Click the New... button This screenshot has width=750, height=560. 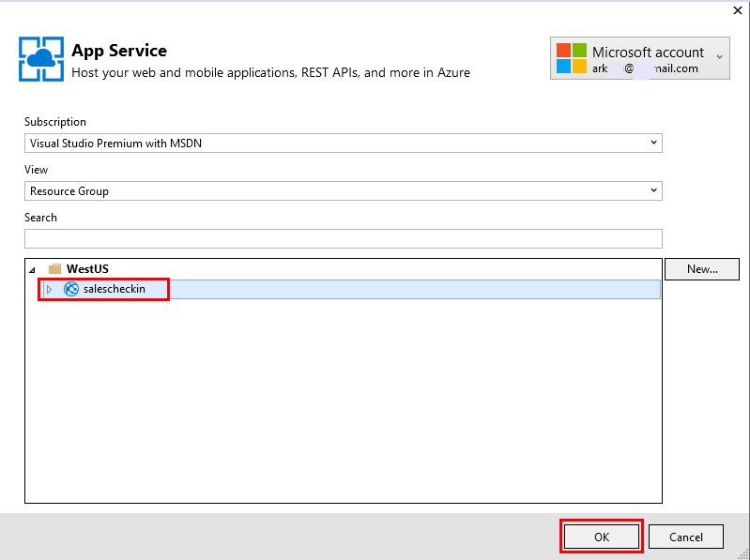[702, 269]
